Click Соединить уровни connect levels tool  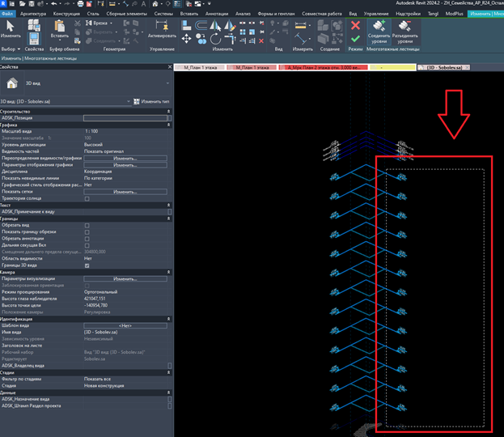coord(379,32)
